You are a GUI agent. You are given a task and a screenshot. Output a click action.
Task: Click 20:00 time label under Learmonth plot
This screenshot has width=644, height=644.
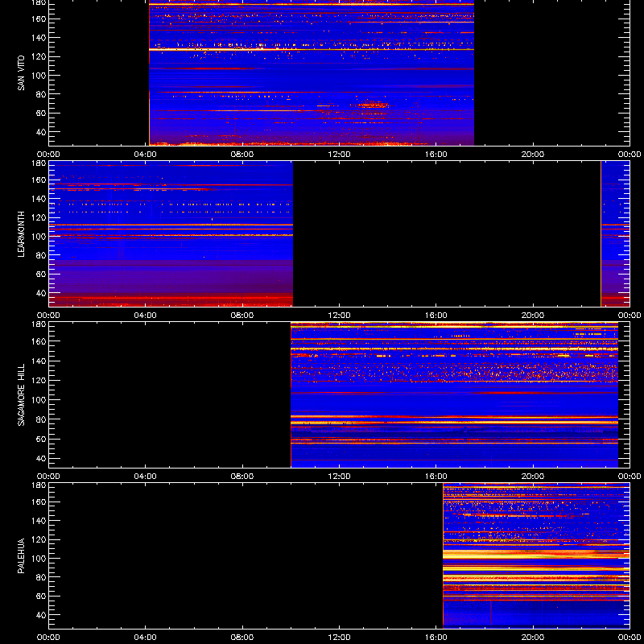click(x=533, y=316)
